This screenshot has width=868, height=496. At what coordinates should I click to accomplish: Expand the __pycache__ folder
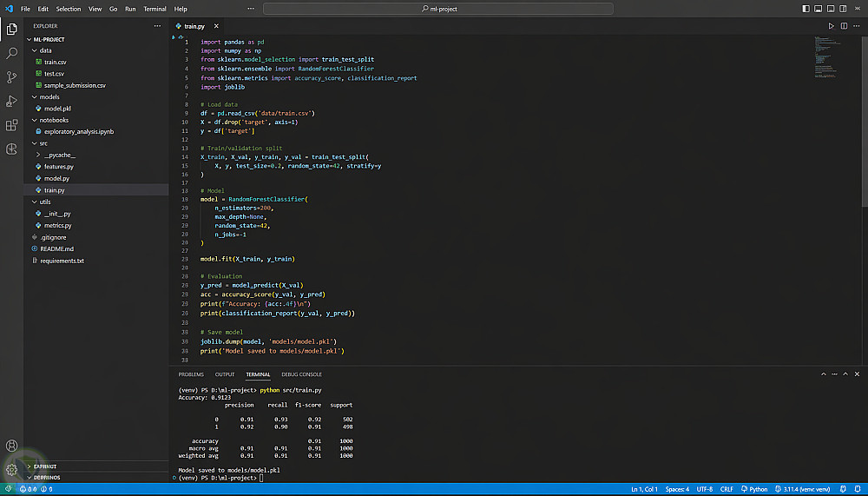coord(59,155)
